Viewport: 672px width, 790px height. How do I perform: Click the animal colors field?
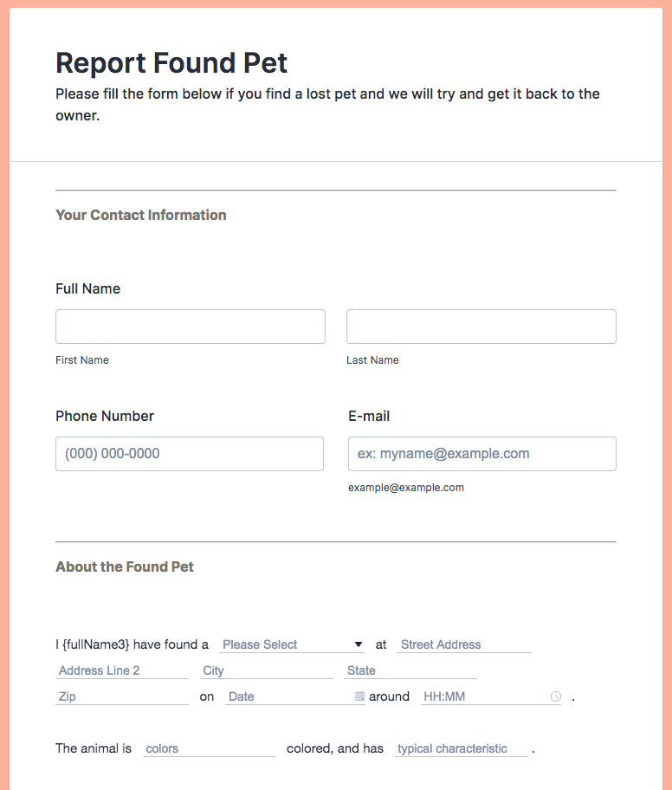click(209, 748)
